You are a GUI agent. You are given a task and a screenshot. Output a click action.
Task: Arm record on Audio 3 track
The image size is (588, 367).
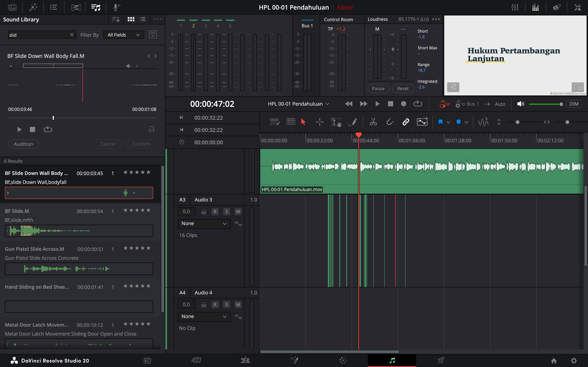point(215,212)
